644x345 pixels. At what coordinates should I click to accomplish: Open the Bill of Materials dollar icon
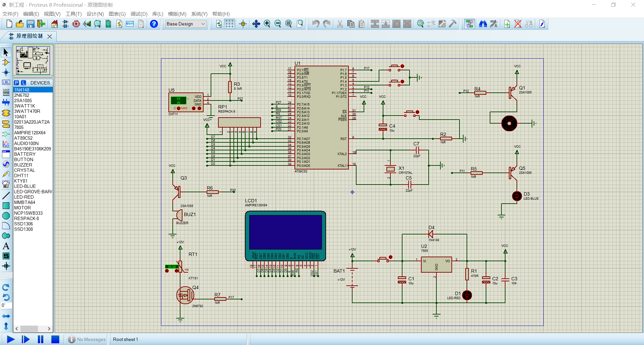click(119, 24)
